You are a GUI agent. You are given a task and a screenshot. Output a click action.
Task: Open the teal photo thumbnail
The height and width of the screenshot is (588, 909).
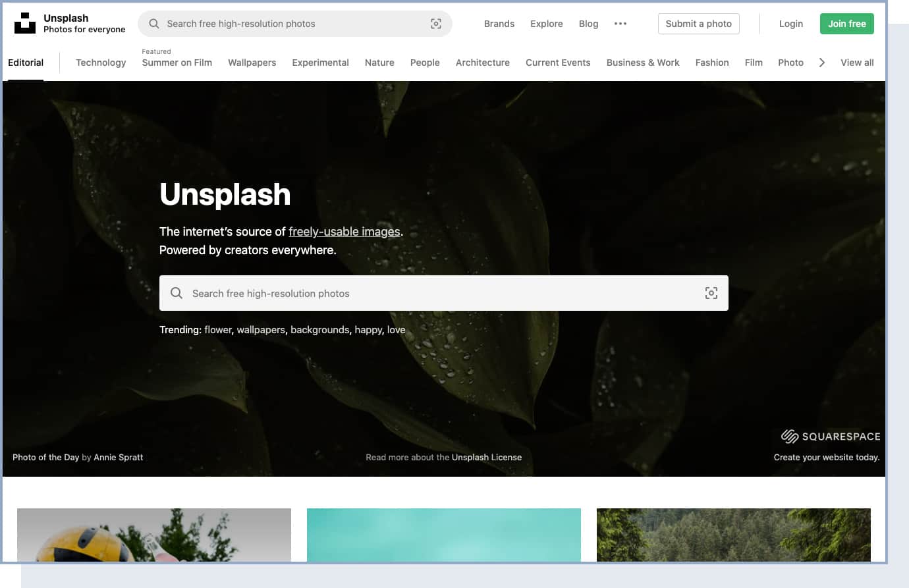(x=444, y=535)
